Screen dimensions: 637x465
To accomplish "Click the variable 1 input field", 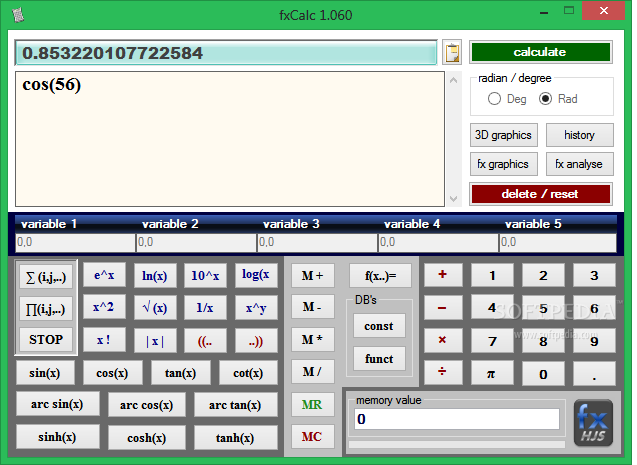I will 75,242.
